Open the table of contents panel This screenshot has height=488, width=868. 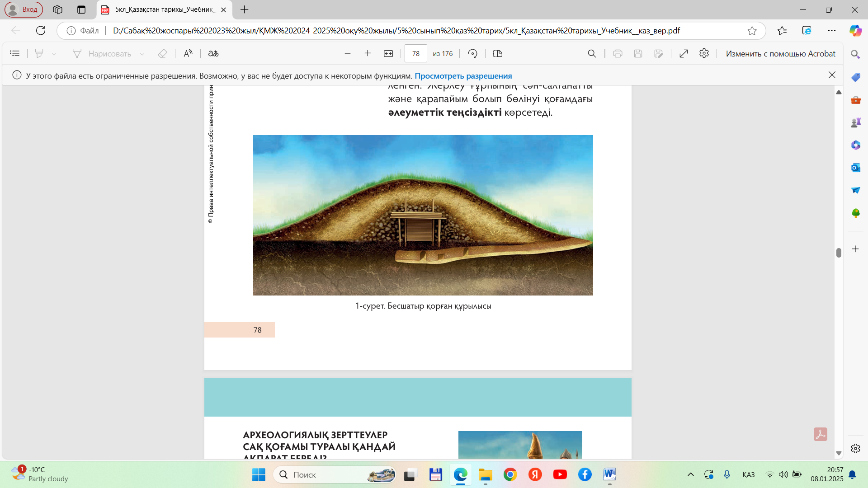[x=15, y=53]
